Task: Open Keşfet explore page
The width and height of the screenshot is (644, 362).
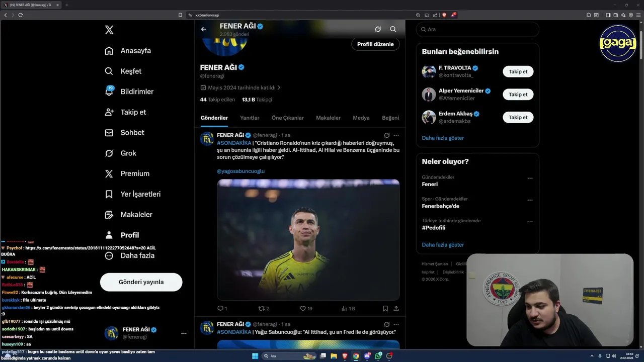Action: tap(123, 71)
